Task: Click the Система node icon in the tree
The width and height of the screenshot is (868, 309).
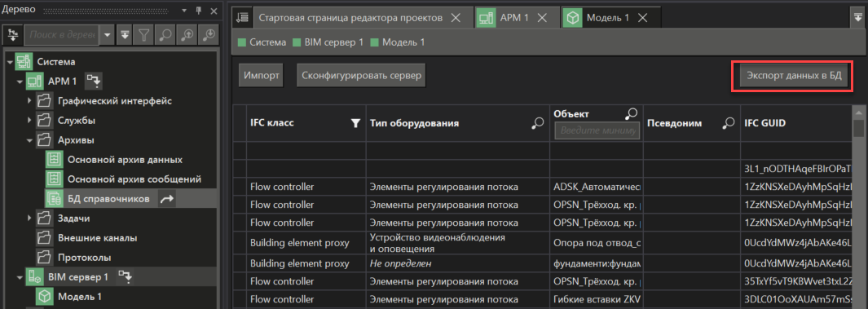Action: [x=24, y=62]
